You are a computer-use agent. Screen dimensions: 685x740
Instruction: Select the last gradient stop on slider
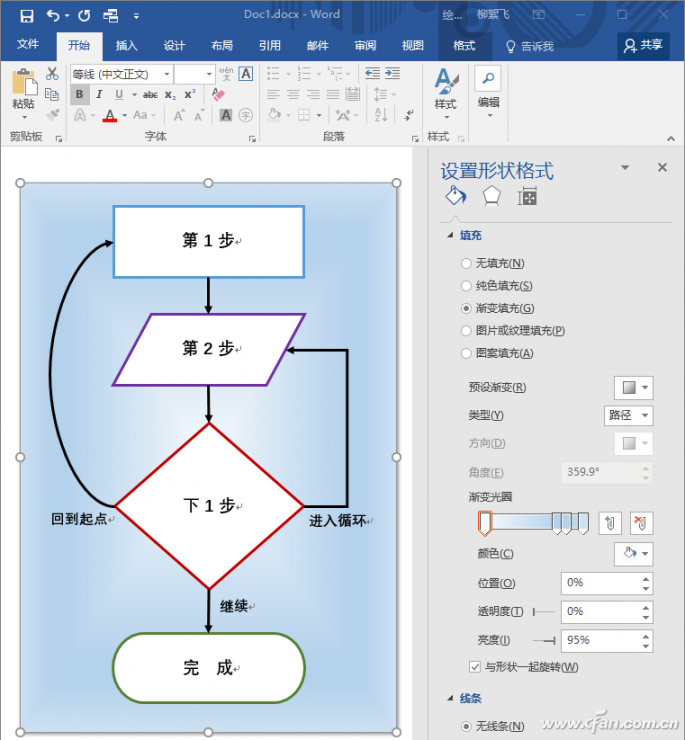(584, 523)
